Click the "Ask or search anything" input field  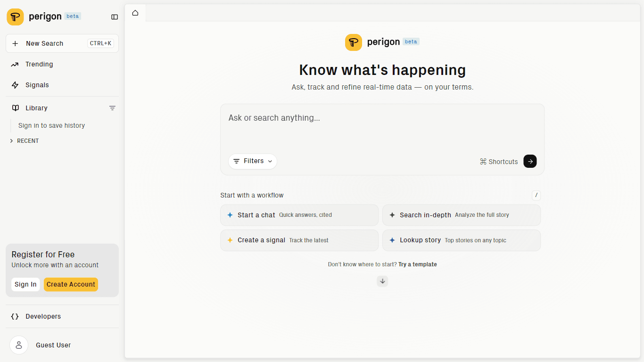tap(382, 126)
